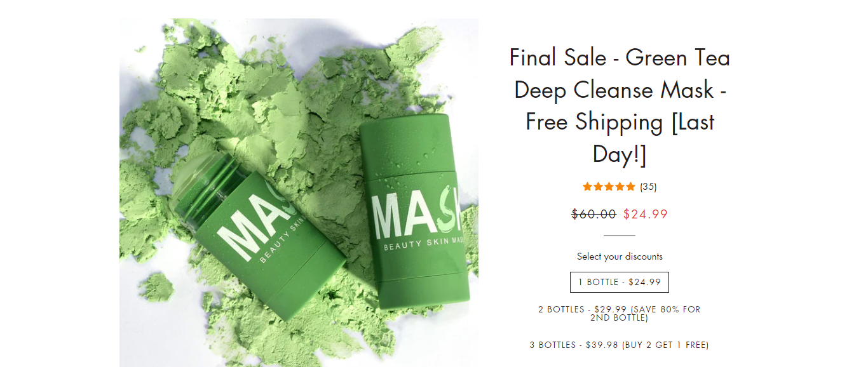Click the fourth orange rating star
Image resolution: width=868 pixels, height=367 pixels.
tap(620, 187)
